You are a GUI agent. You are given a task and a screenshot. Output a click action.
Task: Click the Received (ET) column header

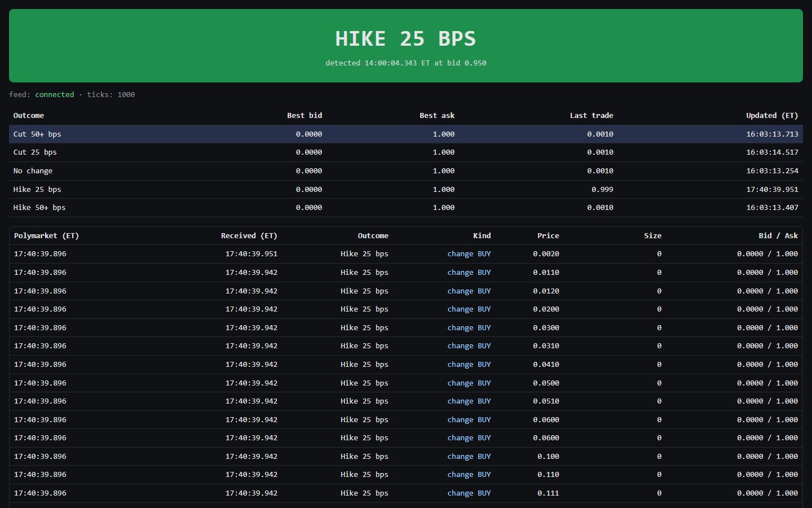tap(249, 235)
